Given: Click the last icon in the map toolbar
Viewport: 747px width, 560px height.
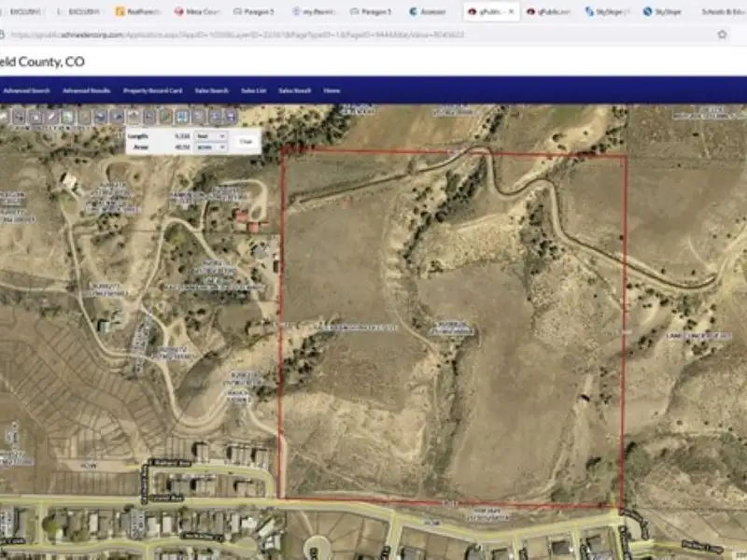Looking at the screenshot, I should click(x=231, y=117).
